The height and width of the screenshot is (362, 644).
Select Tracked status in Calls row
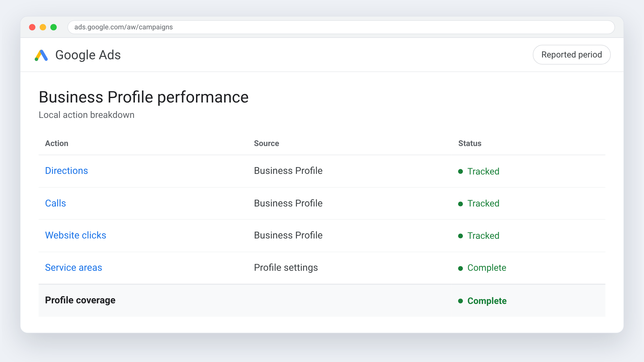479,204
